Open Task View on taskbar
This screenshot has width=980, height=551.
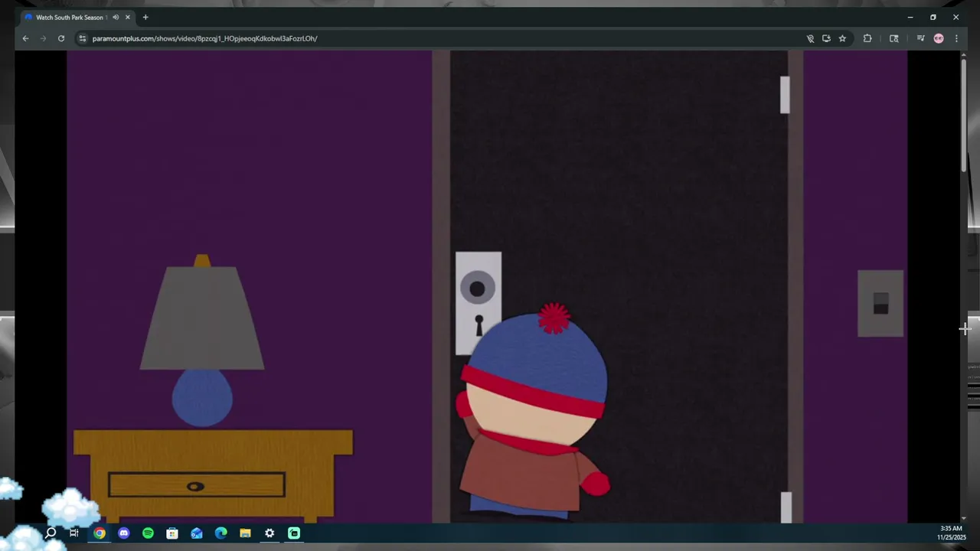pos(74,533)
